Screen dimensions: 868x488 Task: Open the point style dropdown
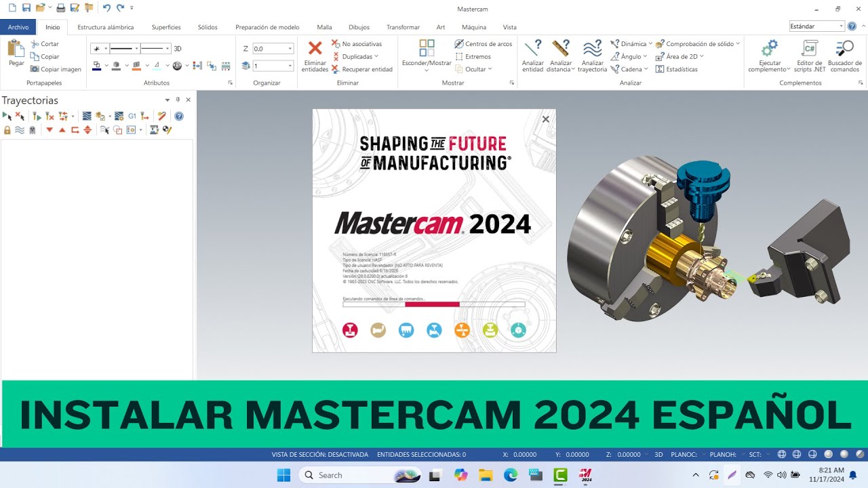coord(106,49)
